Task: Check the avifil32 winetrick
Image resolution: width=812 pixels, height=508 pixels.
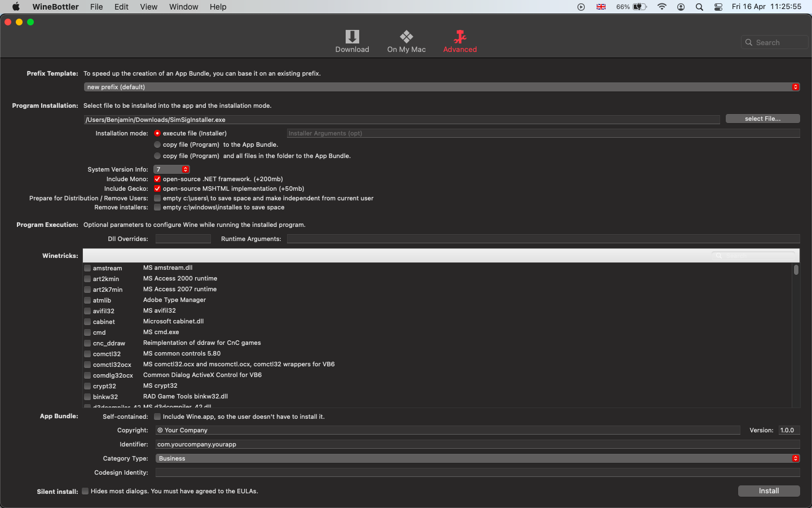Action: [x=87, y=311]
